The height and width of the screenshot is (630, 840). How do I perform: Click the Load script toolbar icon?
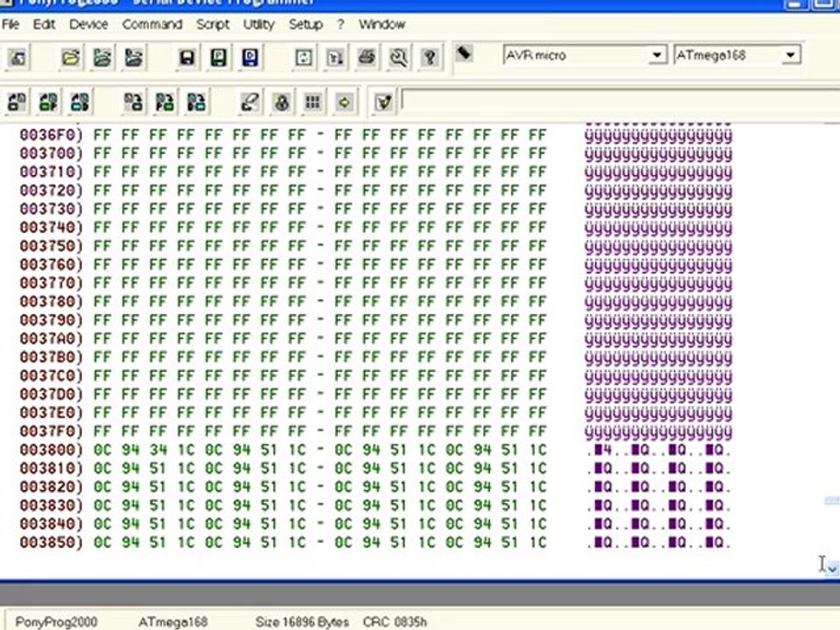click(335, 58)
